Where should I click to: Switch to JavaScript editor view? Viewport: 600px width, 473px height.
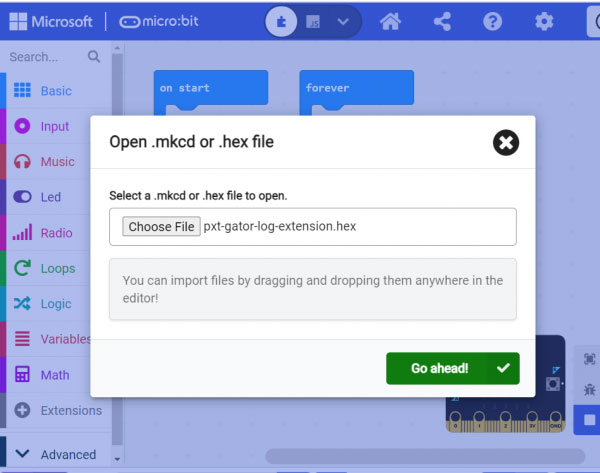[313, 21]
